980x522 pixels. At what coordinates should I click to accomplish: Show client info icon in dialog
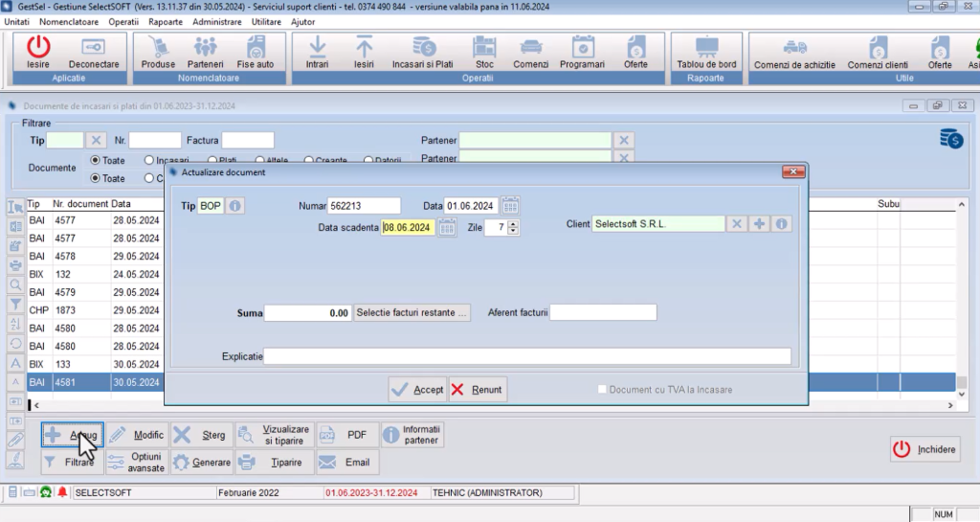point(781,224)
